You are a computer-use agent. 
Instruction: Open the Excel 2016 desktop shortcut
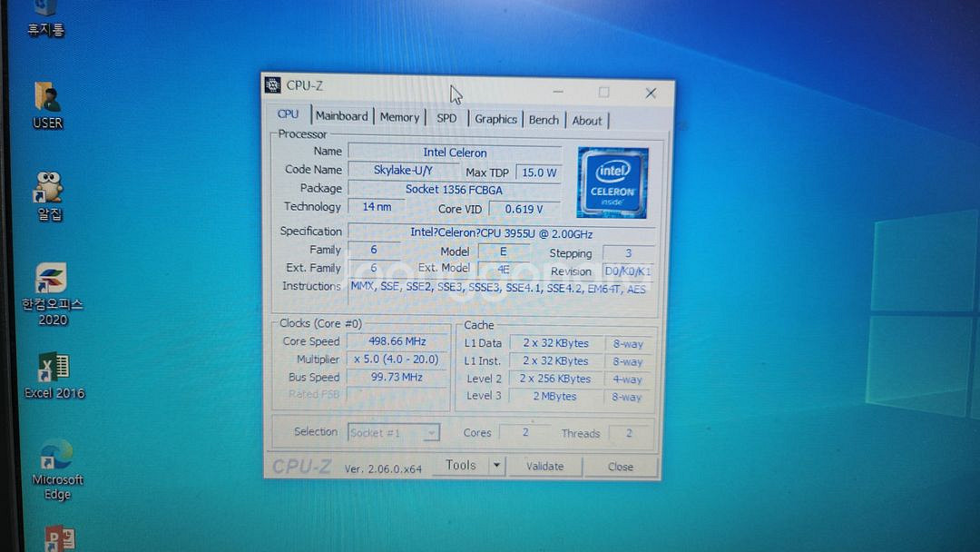[x=54, y=375]
